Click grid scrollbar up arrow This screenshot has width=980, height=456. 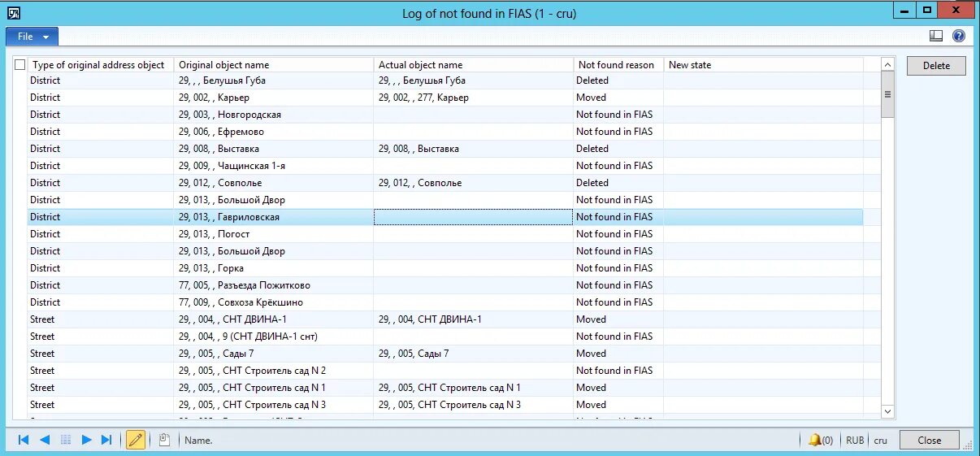pyautogui.click(x=888, y=64)
